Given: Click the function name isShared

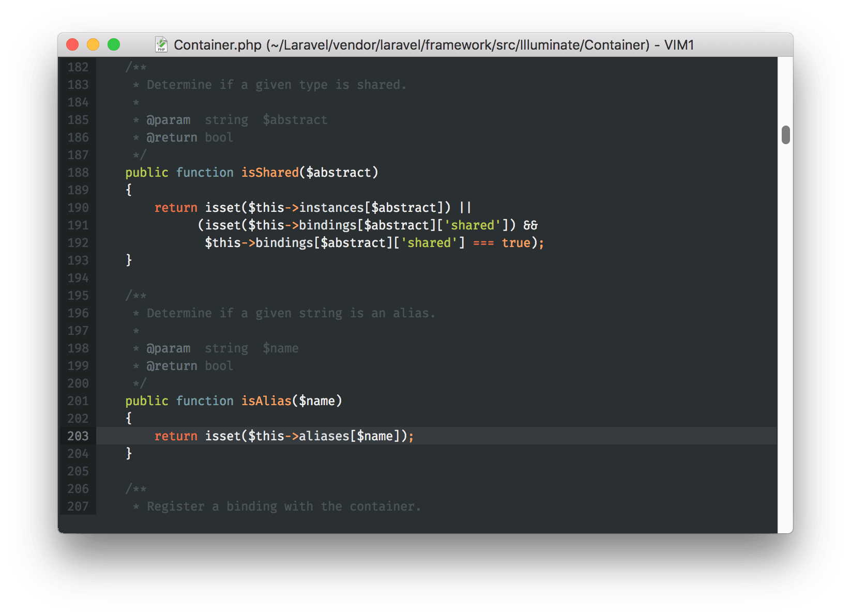Looking at the screenshot, I should tap(270, 173).
